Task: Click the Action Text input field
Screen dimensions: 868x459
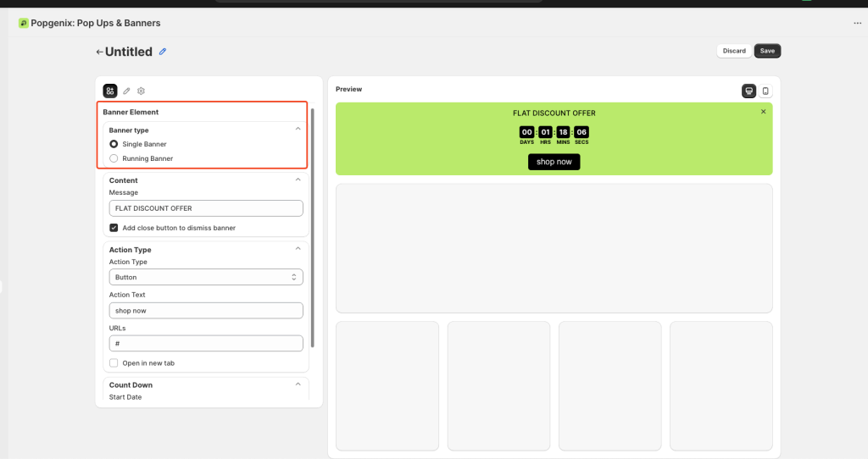Action: 206,311
